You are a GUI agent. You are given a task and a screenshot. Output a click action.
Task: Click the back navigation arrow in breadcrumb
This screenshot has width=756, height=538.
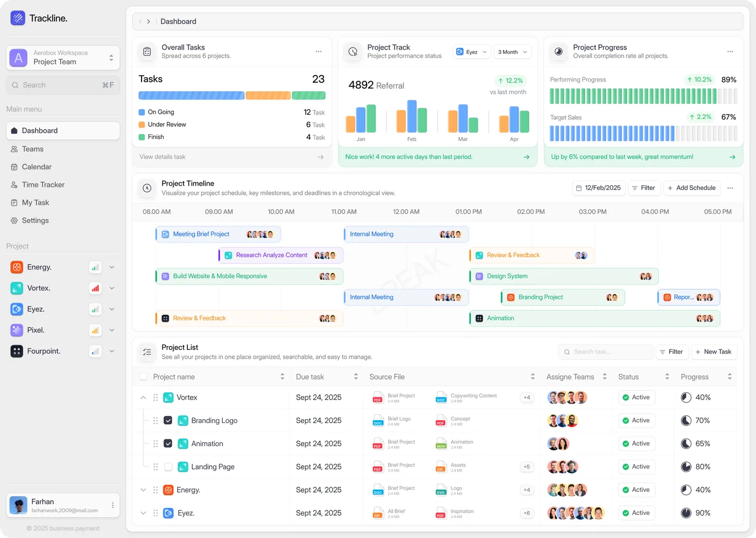pos(140,22)
